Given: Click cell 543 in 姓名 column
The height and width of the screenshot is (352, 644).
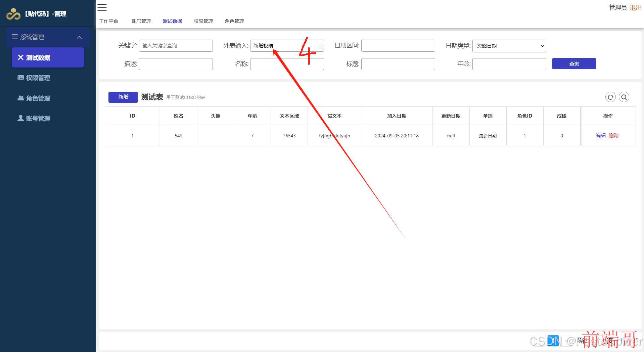Looking at the screenshot, I should click(178, 136).
